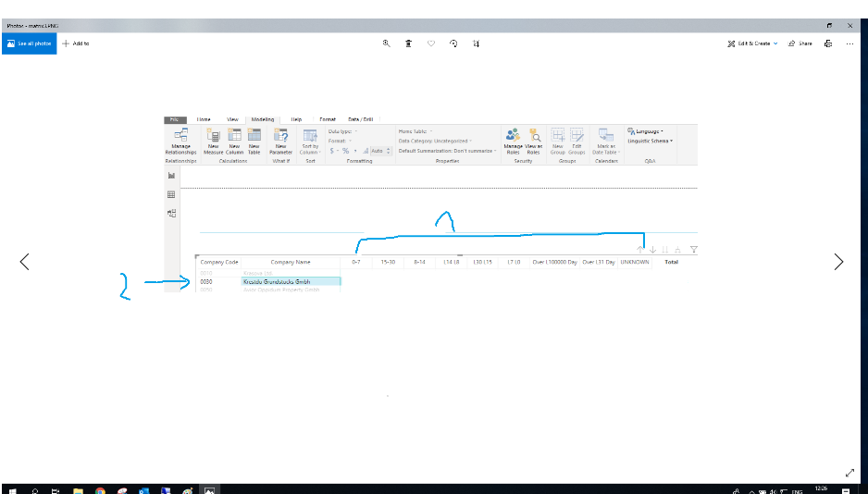Click the Windows Start button

12,490
